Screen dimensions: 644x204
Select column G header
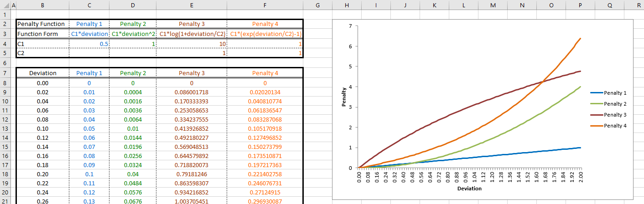pyautogui.click(x=317, y=5)
